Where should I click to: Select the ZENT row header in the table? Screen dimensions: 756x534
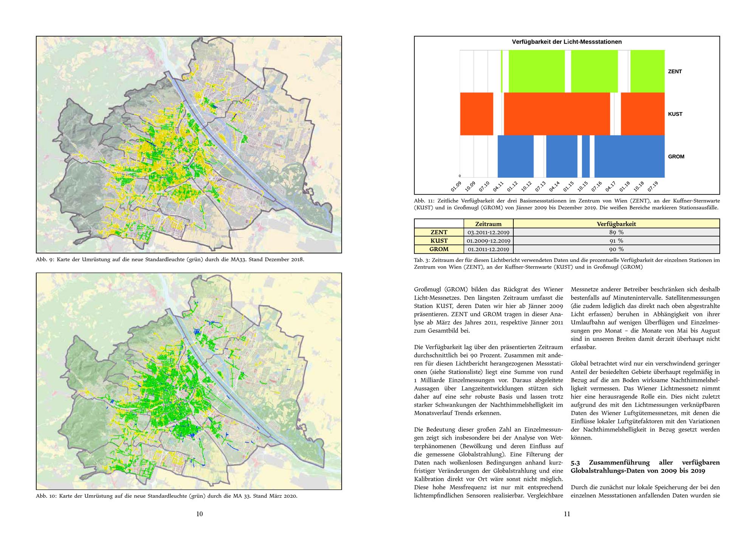(439, 232)
